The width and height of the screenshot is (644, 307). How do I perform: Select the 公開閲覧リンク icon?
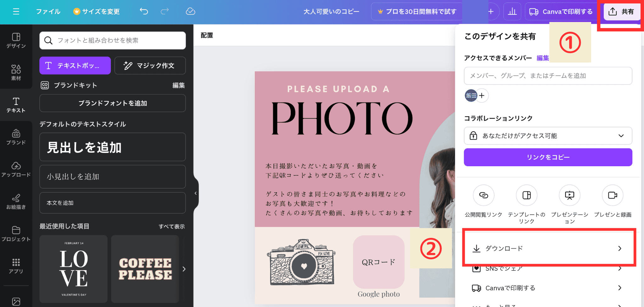point(483,195)
